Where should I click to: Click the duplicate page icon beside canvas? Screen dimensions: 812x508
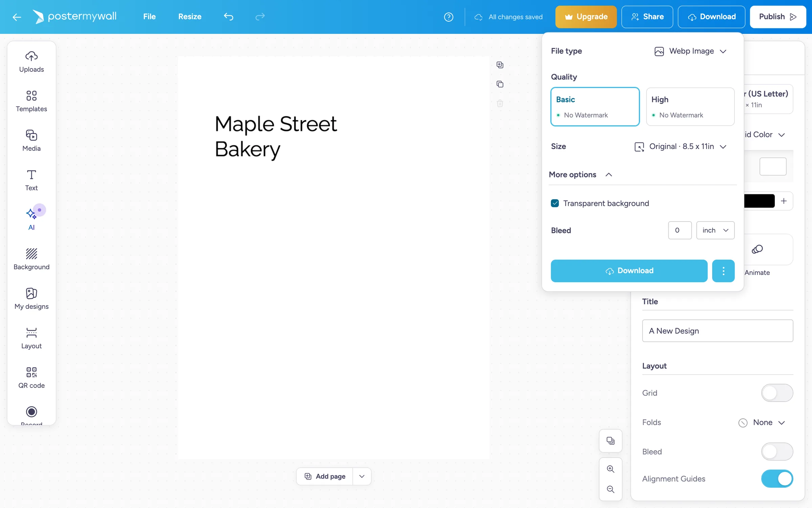[500, 84]
